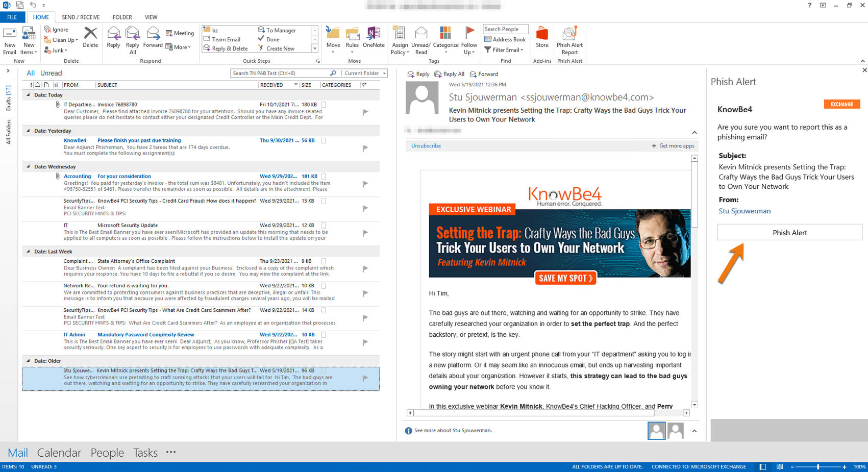This screenshot has width=868, height=472.
Task: Toggle category box on Invoice 76898780 email
Action: pos(324,105)
